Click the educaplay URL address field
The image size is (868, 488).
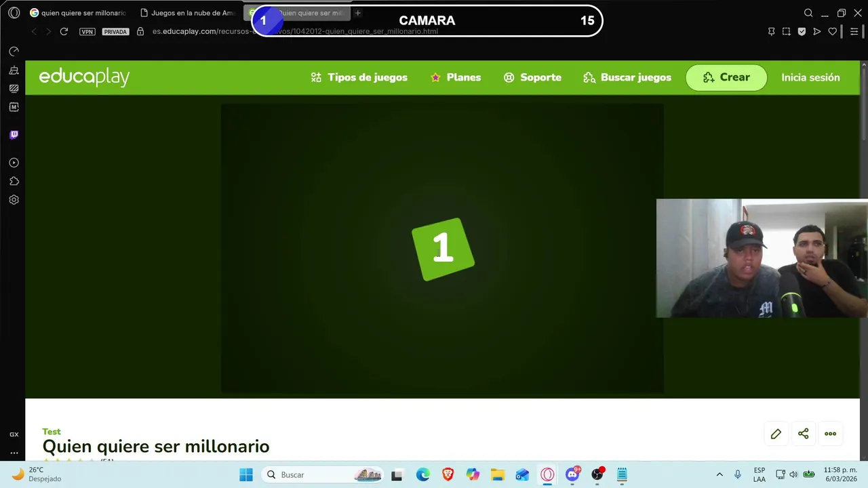click(x=295, y=31)
